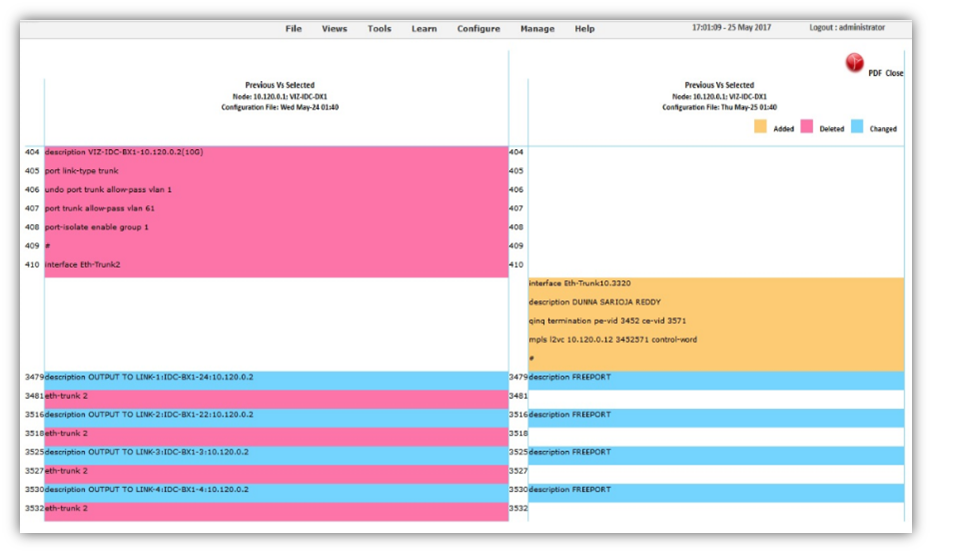Select left line 3516 OUTPUT TO LINK-2
The image size is (965, 553).
pyautogui.click(x=150, y=414)
